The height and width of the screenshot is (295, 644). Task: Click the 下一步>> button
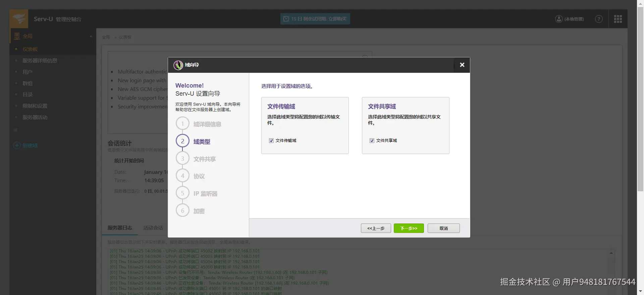pyautogui.click(x=409, y=228)
